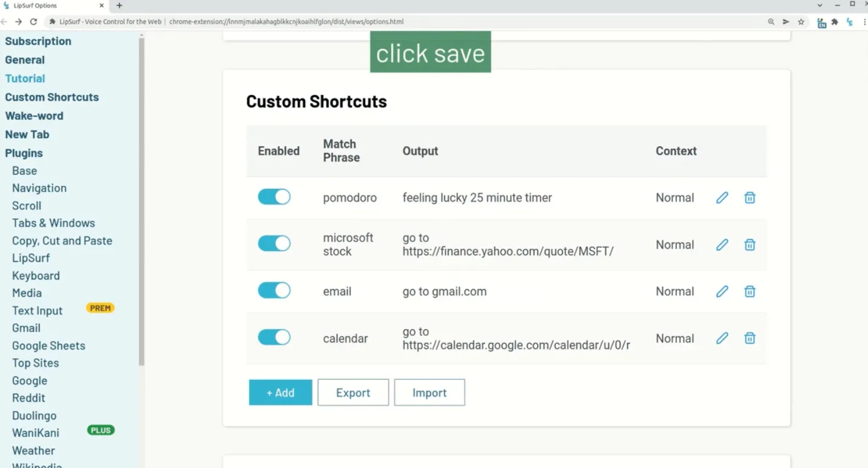Open the Plugins section
The width and height of the screenshot is (868, 468).
tap(24, 153)
